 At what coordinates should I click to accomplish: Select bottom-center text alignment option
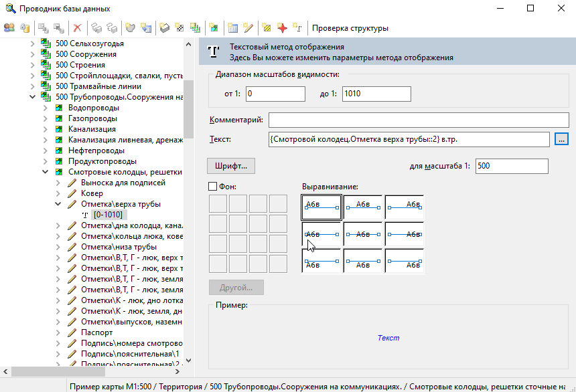tap(363, 261)
